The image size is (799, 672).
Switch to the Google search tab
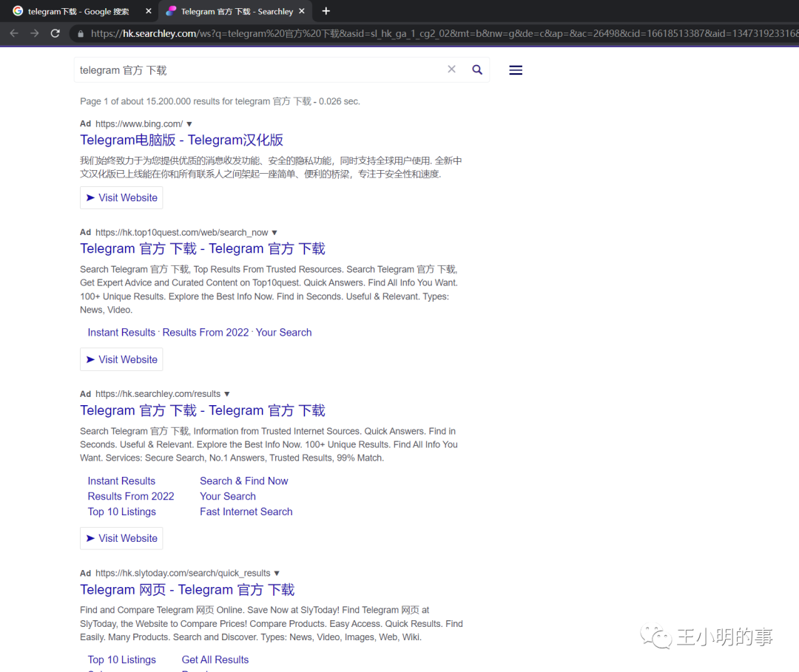(x=78, y=11)
